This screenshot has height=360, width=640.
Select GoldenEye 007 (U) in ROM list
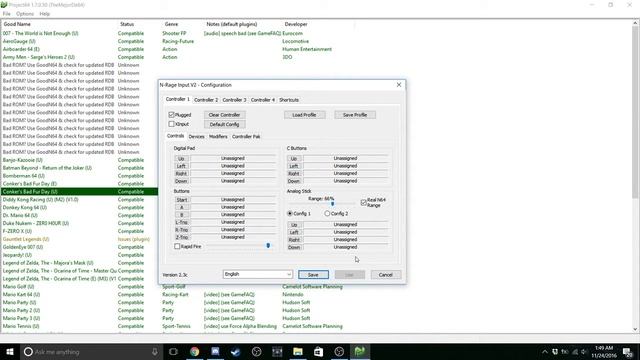click(23, 247)
